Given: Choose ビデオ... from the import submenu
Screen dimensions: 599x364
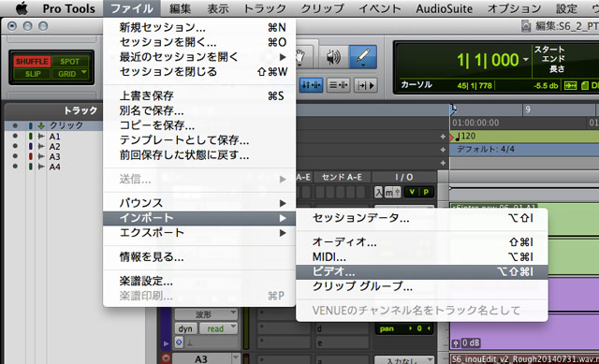Looking at the screenshot, I should 422,271.
